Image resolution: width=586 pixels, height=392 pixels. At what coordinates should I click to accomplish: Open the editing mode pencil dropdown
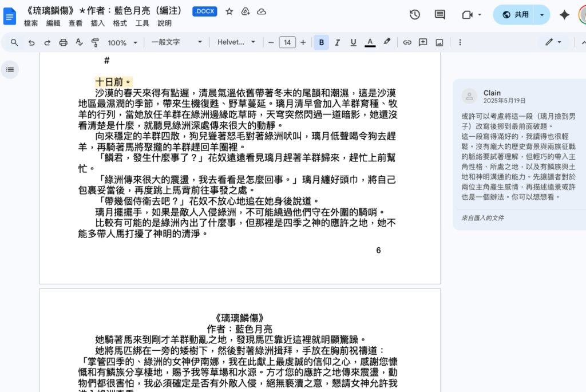553,42
